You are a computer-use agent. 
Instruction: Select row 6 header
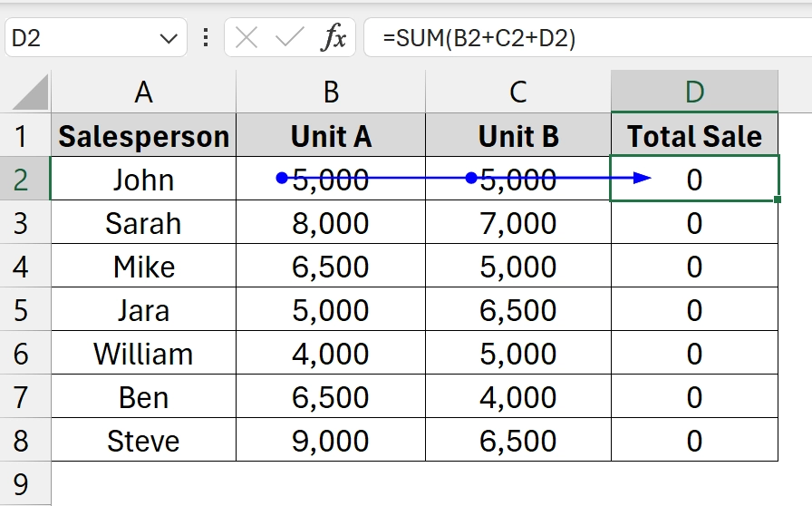[24, 353]
